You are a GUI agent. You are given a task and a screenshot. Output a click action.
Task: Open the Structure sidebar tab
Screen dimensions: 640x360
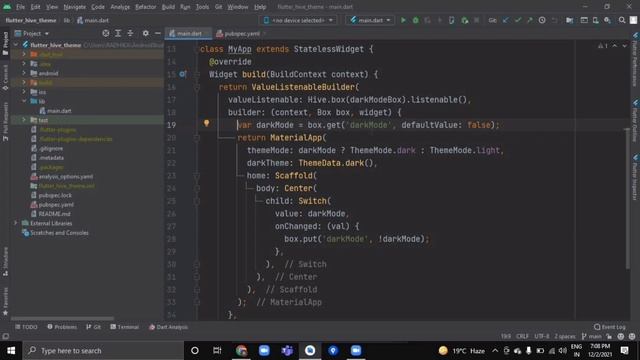(x=5, y=261)
